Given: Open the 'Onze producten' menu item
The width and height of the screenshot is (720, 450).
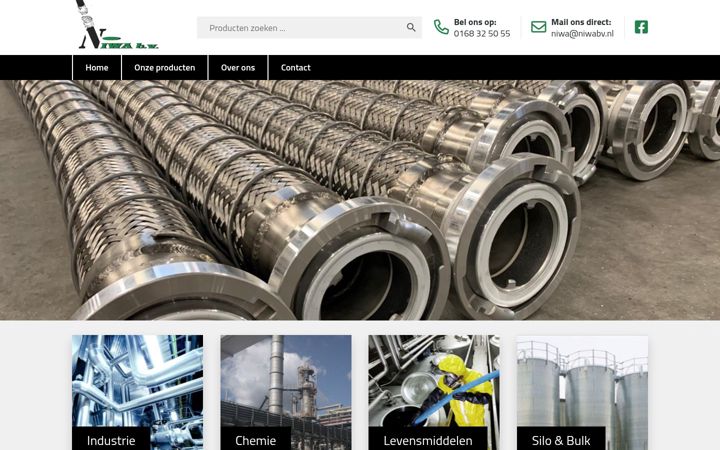Looking at the screenshot, I should 164,68.
